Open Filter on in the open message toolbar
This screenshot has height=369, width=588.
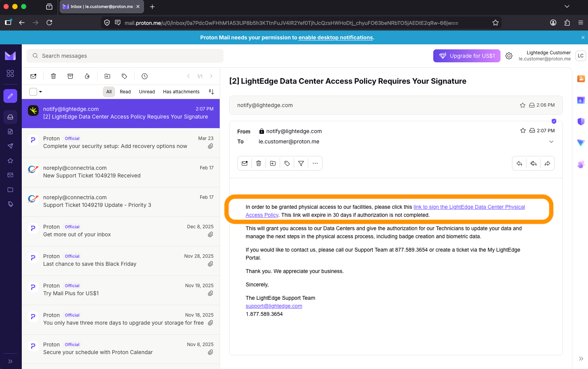click(x=301, y=163)
